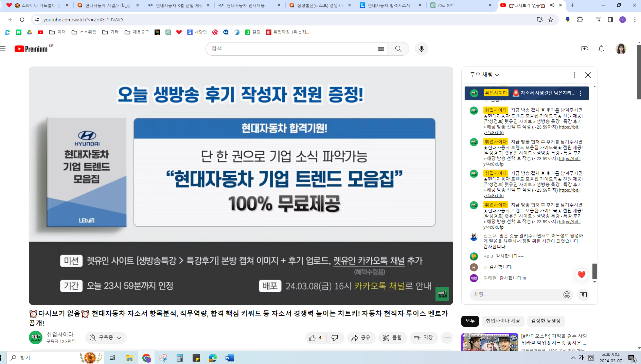Show hidden system tray icons

click(x=573, y=358)
